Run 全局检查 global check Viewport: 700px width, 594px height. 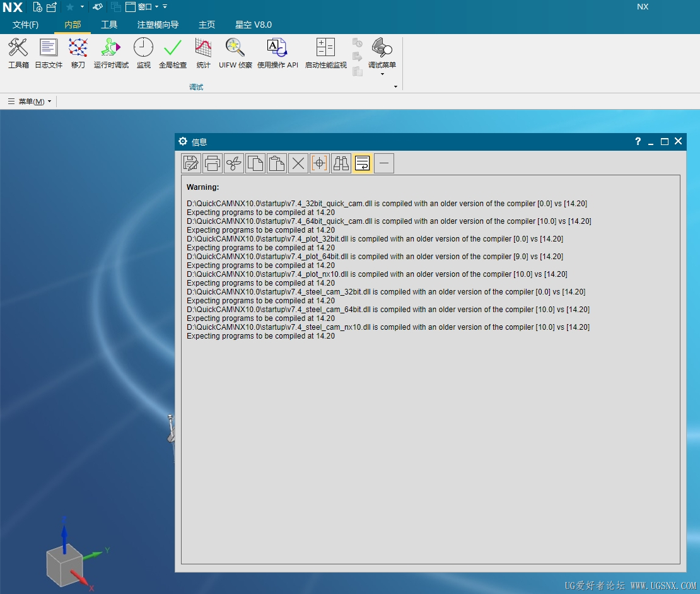click(173, 54)
